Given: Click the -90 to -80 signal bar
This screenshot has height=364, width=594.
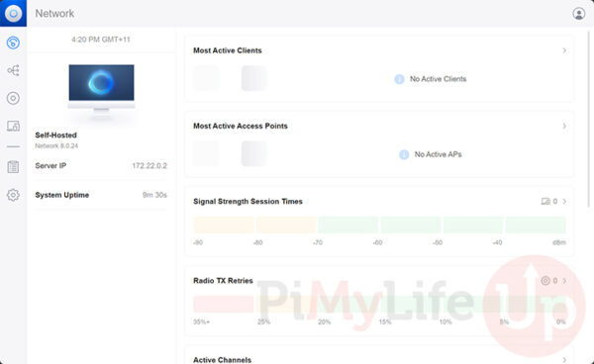Looking at the screenshot, I should click(223, 225).
